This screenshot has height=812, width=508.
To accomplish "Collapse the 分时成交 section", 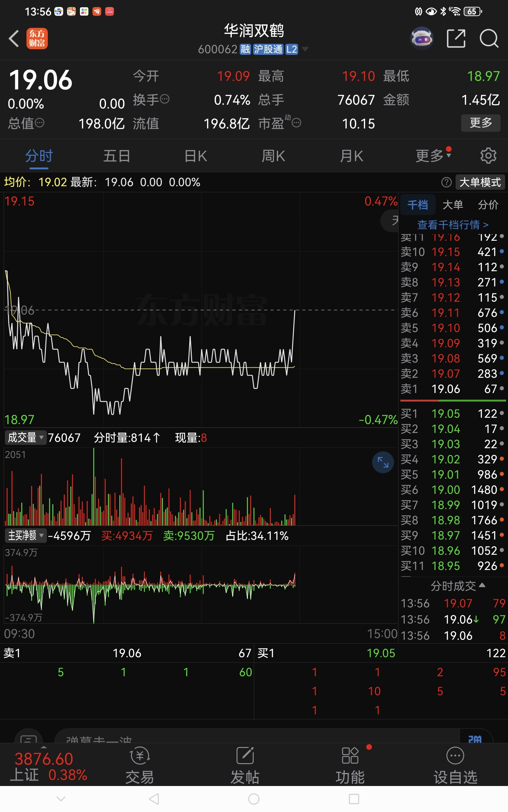I will point(458,586).
